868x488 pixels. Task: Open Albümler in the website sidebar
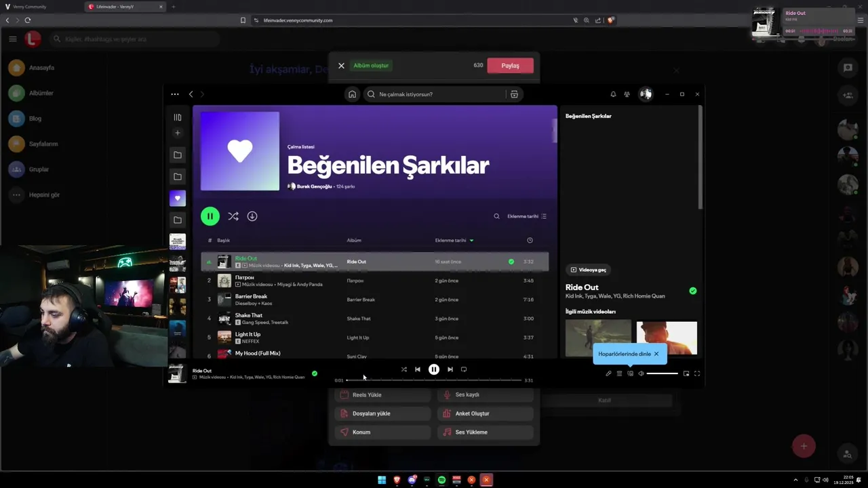tap(33, 93)
